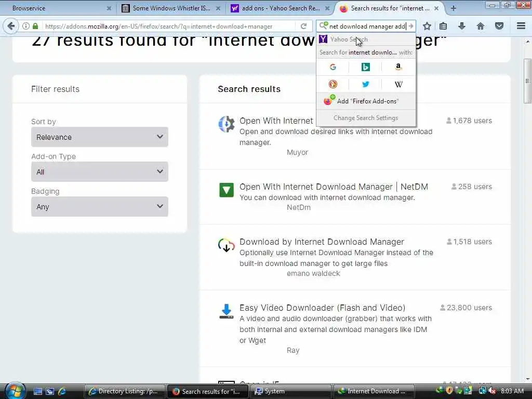The image size is (532, 399).
Task: Switch to Some Windows Whistler IS tab
Action: (171, 8)
